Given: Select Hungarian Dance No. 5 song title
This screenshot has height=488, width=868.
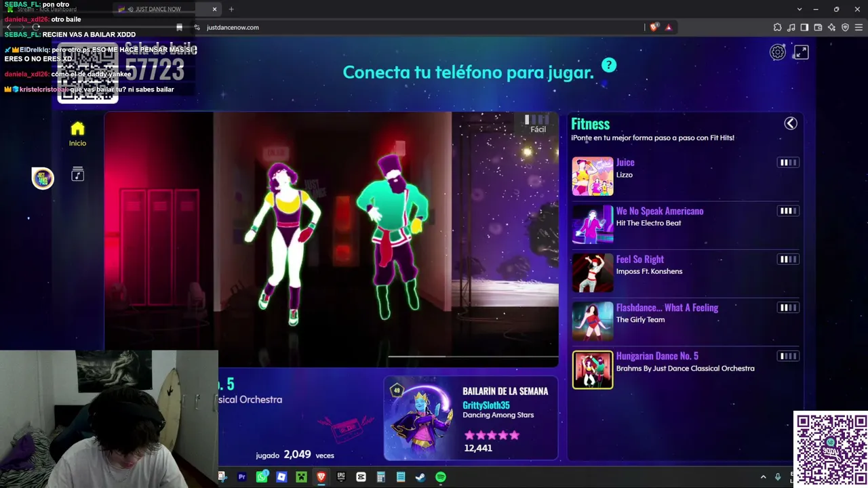Looking at the screenshot, I should (x=657, y=356).
